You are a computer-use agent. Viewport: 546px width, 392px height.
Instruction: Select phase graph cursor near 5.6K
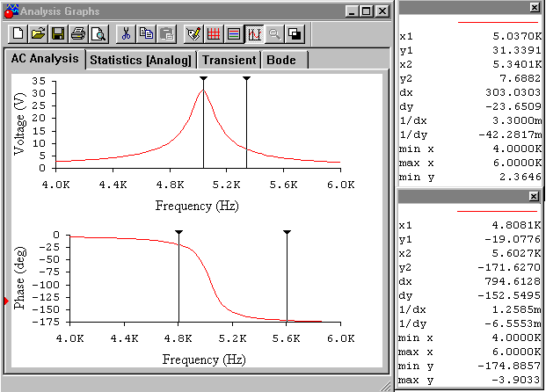[287, 232]
